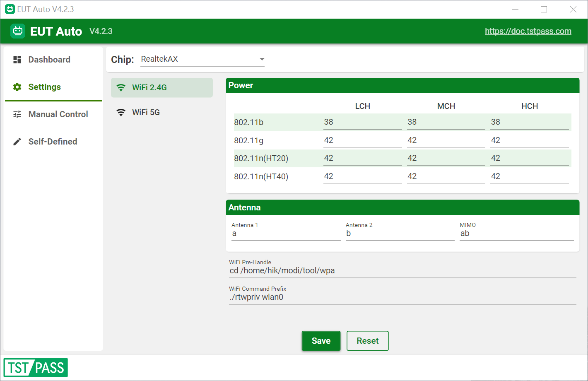Click the Antenna 2 input field
This screenshot has height=381, width=588.
coord(400,231)
